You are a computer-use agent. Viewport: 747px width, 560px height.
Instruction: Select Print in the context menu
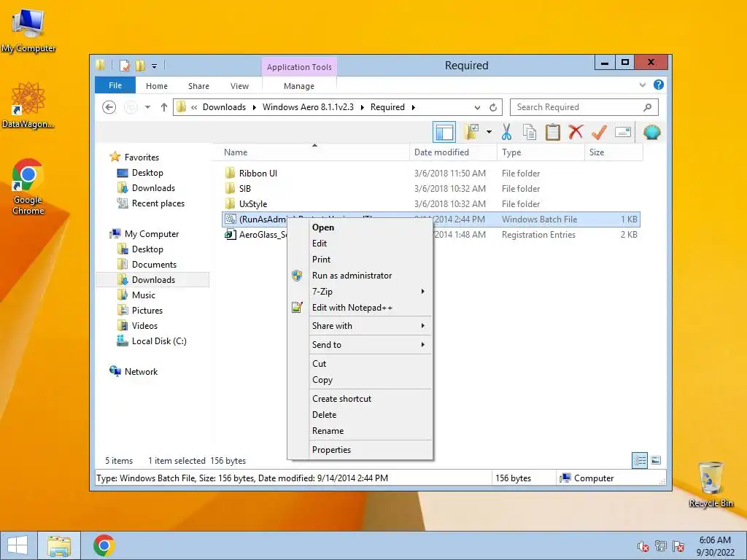pos(360,260)
